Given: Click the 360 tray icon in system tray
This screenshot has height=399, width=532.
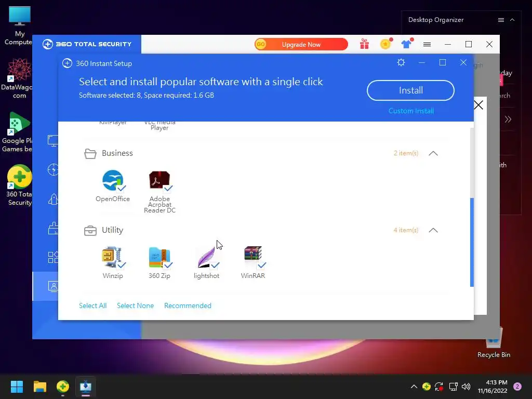Looking at the screenshot, I should click(427, 387).
